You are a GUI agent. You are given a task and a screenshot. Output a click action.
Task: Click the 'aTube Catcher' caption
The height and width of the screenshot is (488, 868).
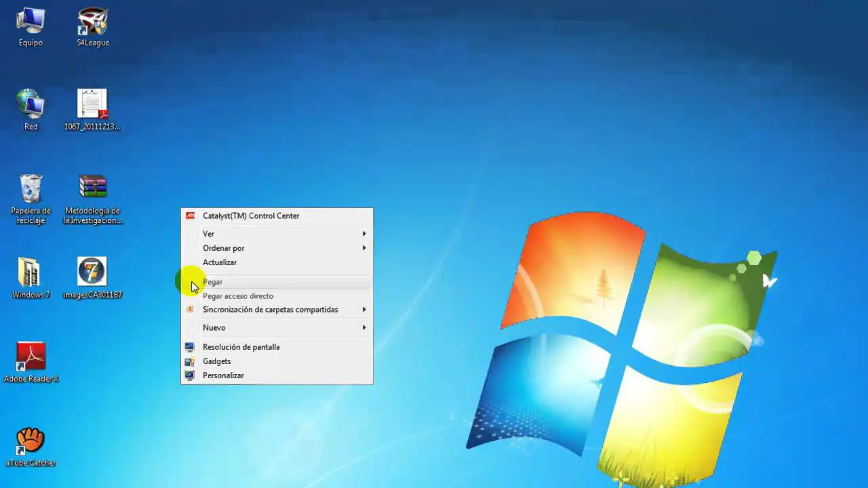[x=31, y=463]
